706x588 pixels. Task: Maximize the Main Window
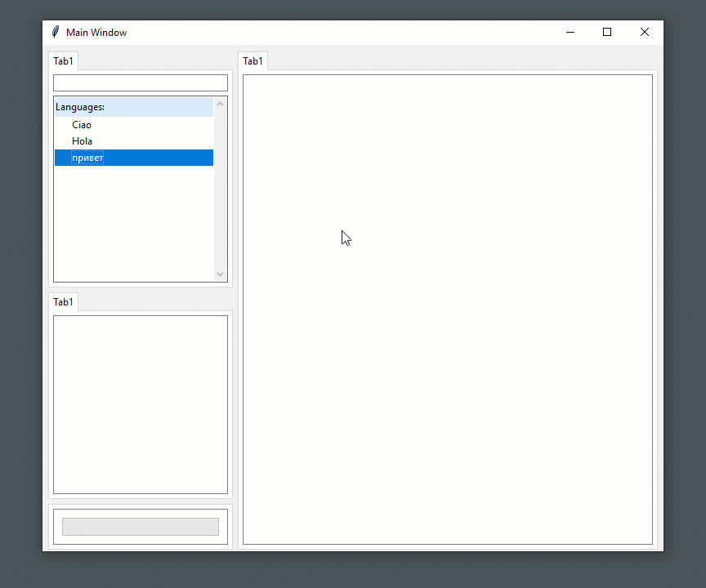pos(607,32)
